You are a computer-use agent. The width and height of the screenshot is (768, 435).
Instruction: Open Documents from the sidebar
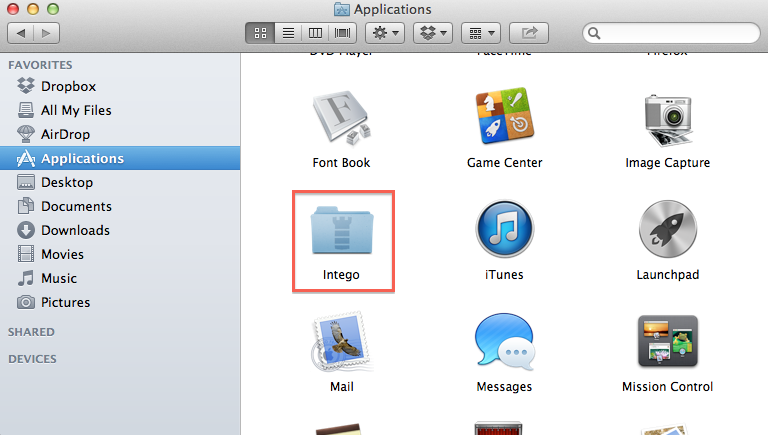coord(120,206)
